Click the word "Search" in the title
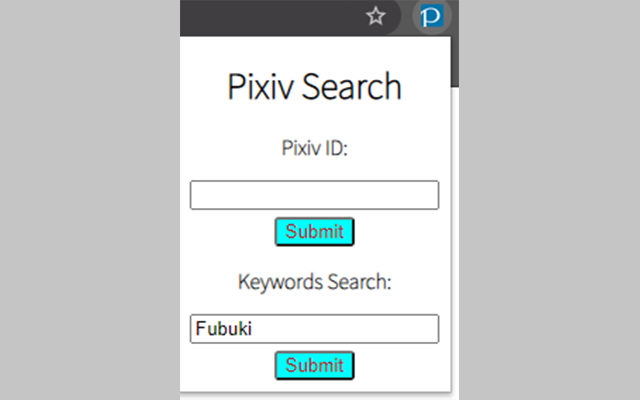Screen dimensions: 640x400 [x=352, y=88]
